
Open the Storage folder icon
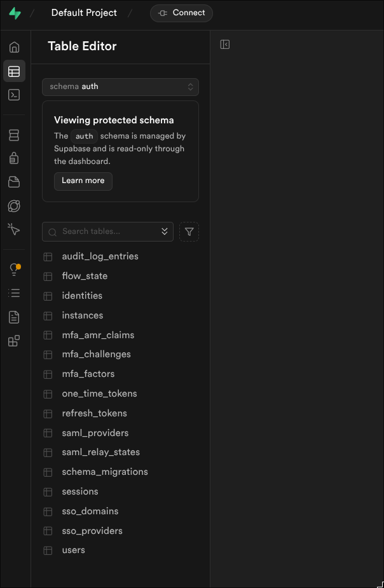[x=14, y=182]
